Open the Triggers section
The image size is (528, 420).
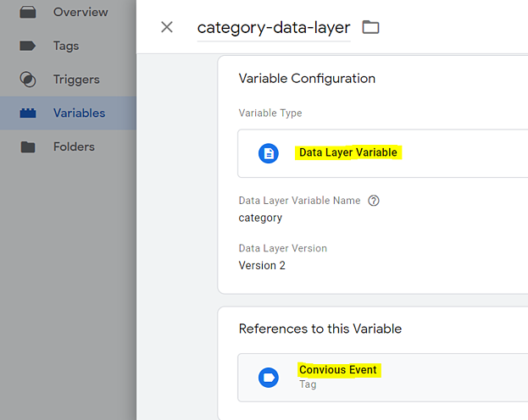(76, 80)
